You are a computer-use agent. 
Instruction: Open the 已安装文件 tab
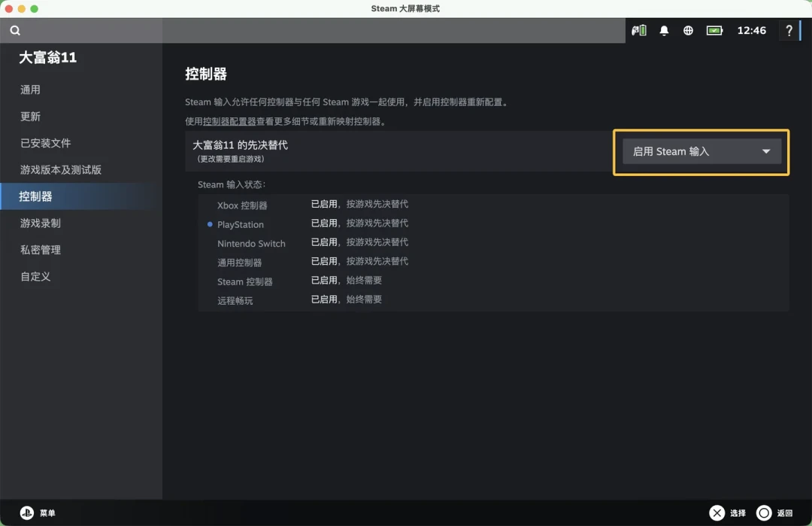point(46,143)
